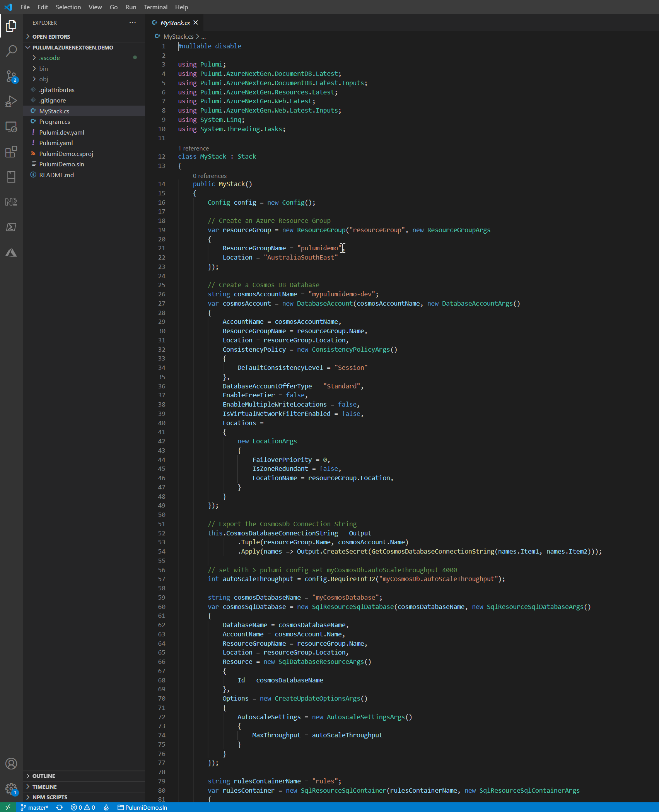Collapse the PULUMI.AZURENEXTGEN.DEMO project folder
This screenshot has height=812, width=659.
72,48
